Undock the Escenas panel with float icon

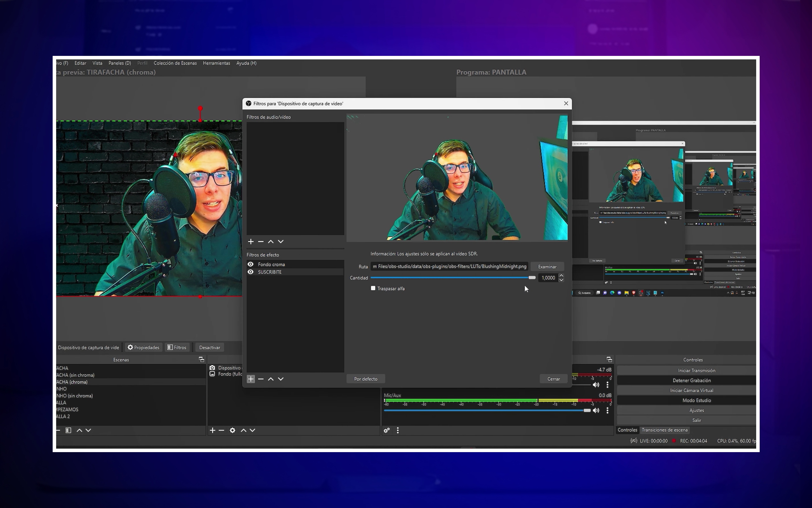coord(201,359)
